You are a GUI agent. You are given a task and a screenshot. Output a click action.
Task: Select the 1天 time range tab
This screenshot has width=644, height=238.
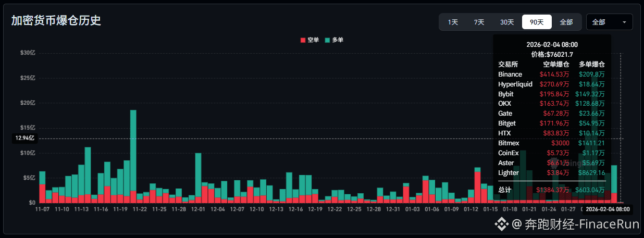(x=453, y=22)
